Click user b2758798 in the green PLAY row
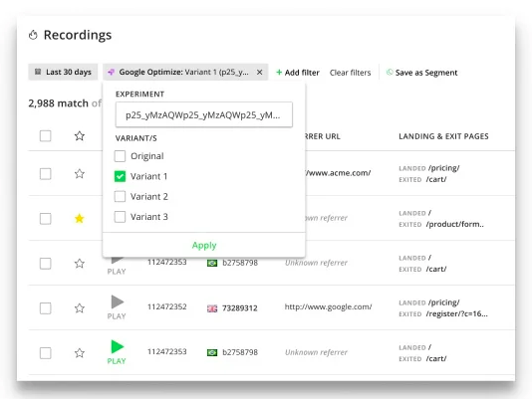The image size is (532, 399). (x=240, y=352)
